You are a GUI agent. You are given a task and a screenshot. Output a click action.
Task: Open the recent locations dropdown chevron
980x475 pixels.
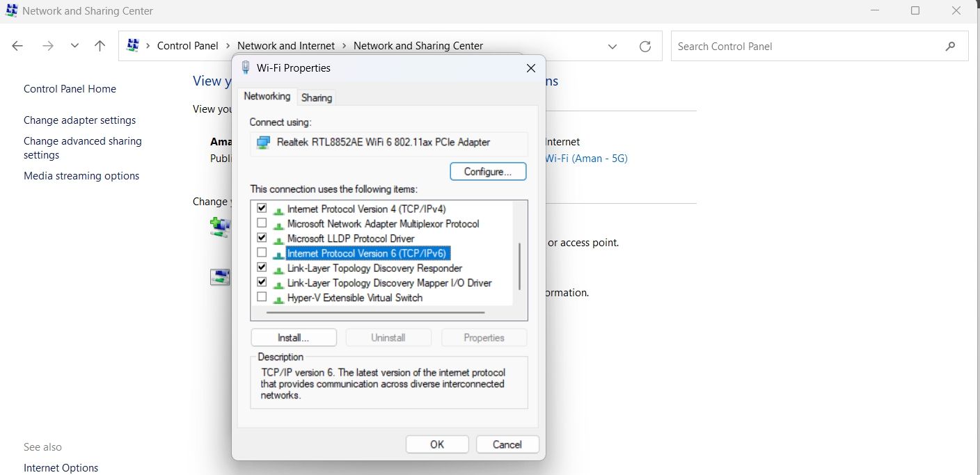click(74, 47)
